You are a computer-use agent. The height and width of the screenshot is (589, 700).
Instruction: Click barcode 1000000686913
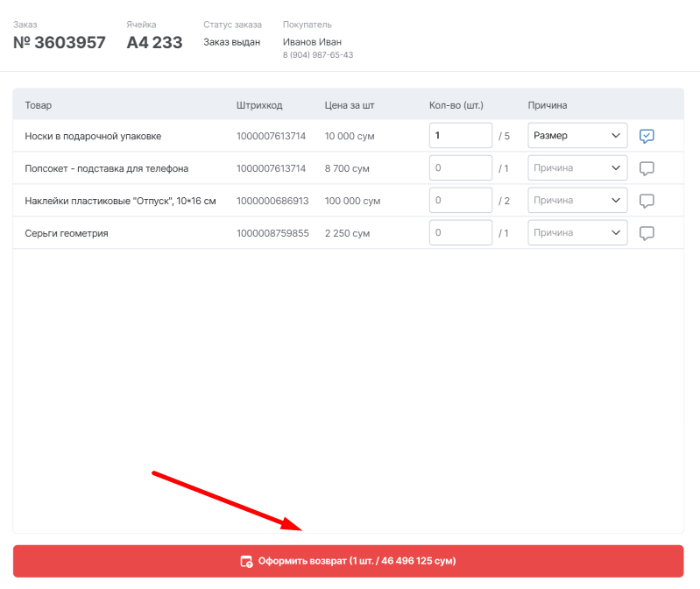(272, 201)
